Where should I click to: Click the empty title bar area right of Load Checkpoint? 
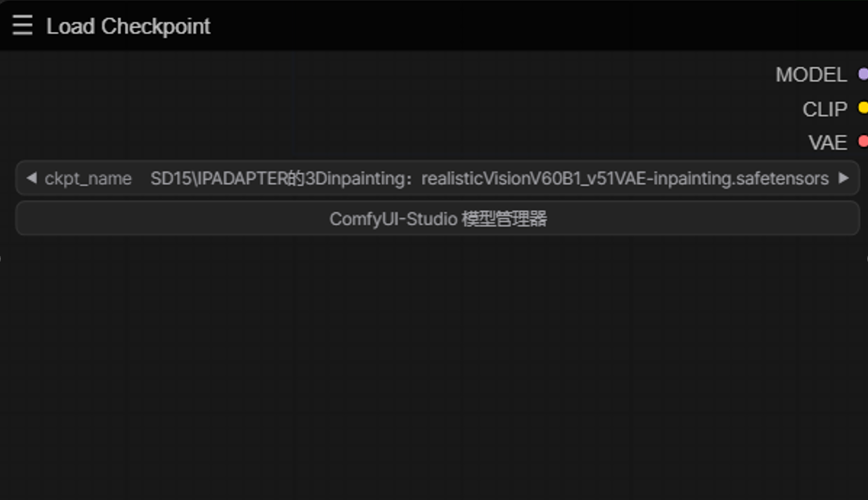coord(537,25)
